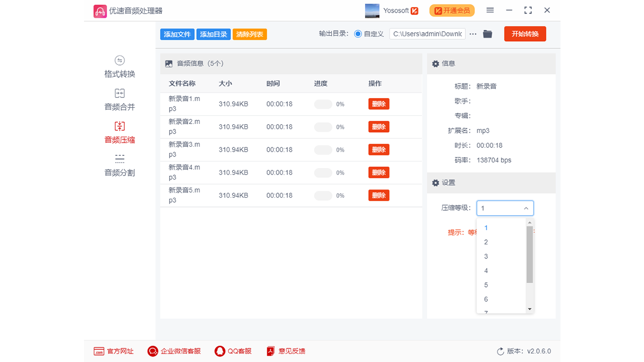The image size is (644, 362).
Task: Switch to the 音频压缩 section
Action: (x=119, y=132)
